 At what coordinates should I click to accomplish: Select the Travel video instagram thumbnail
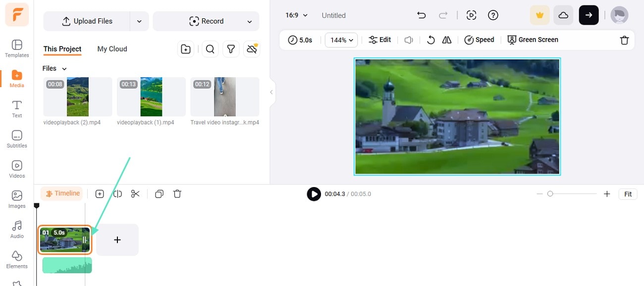coord(225,96)
